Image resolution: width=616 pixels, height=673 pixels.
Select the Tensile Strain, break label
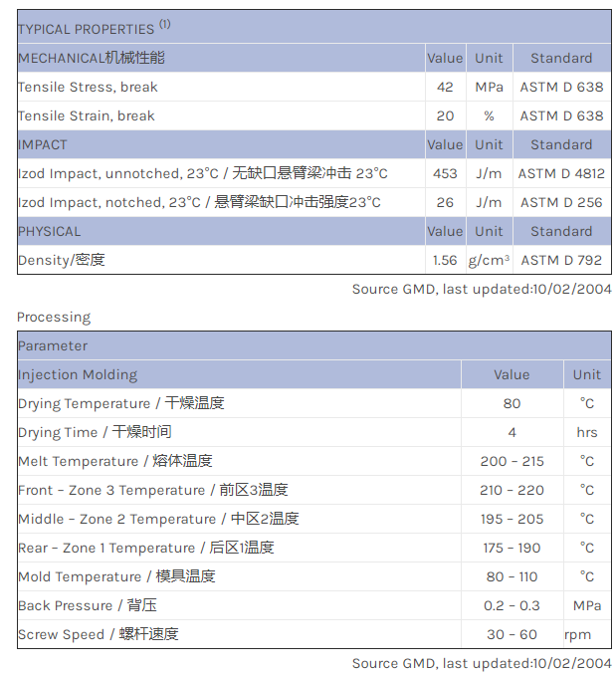click(x=87, y=115)
